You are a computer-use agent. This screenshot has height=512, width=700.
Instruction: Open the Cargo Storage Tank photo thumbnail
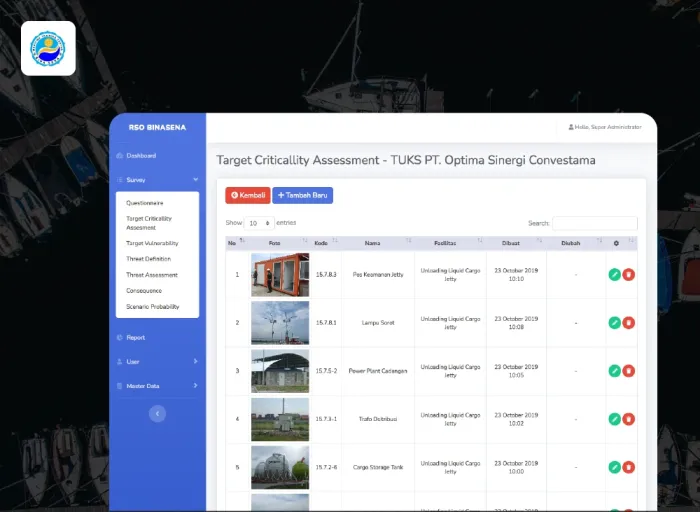point(280,467)
